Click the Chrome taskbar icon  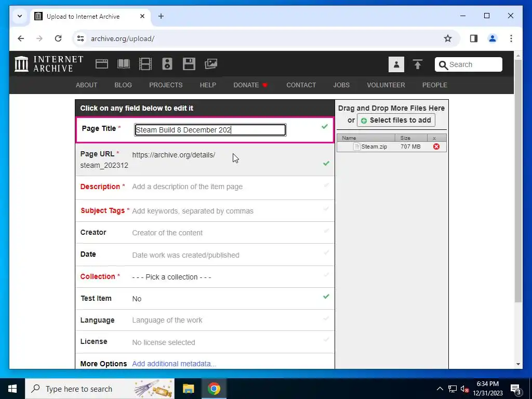[214, 389]
